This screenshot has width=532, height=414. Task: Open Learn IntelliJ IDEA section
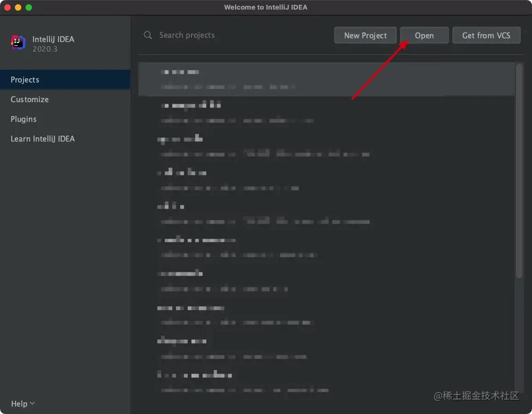pyautogui.click(x=65, y=139)
